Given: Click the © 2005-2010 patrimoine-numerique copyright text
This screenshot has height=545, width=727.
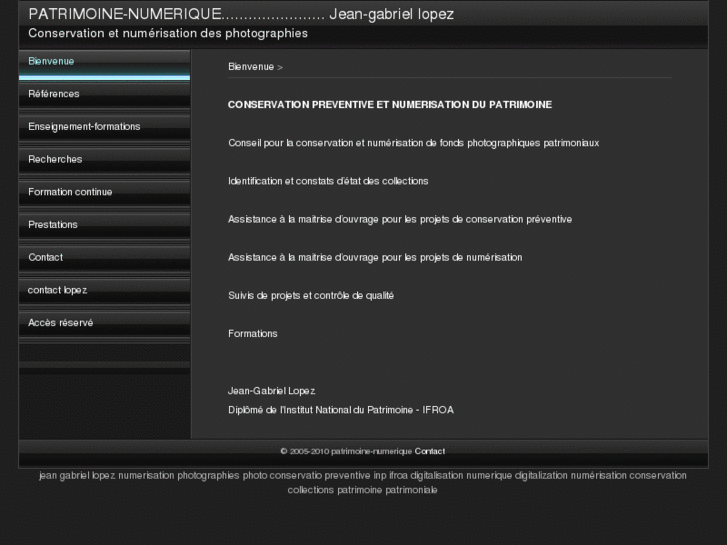Looking at the screenshot, I should pos(346,451).
